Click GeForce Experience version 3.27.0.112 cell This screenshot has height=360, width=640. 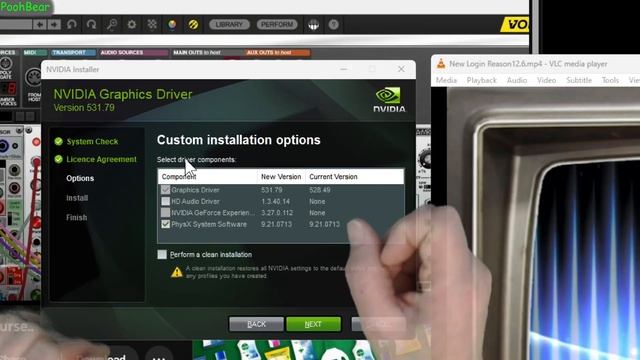tap(277, 213)
